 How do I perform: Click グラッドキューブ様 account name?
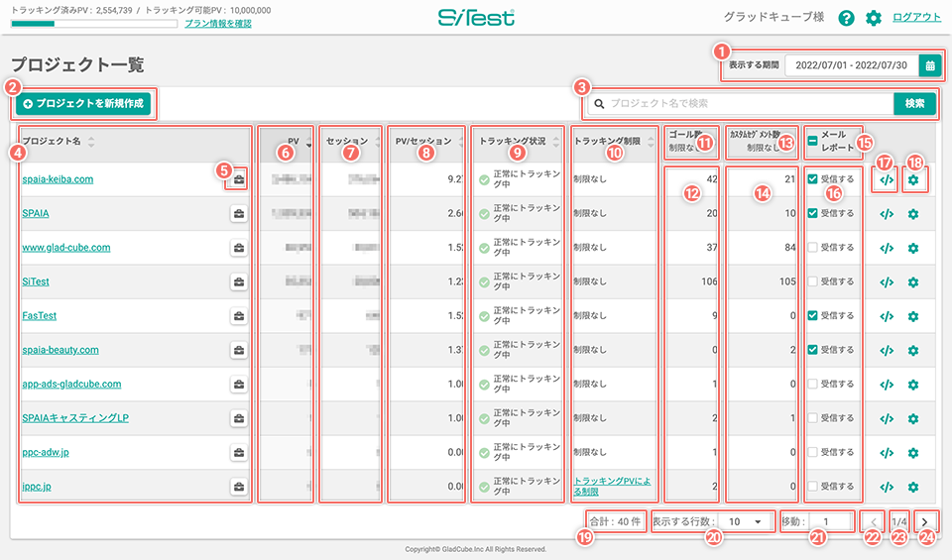774,18
